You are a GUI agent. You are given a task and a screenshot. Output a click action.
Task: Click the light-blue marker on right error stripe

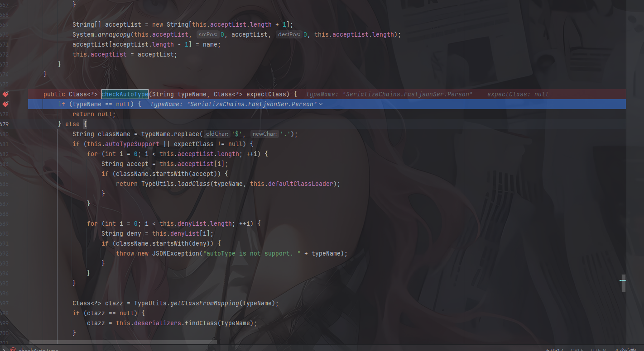(623, 280)
